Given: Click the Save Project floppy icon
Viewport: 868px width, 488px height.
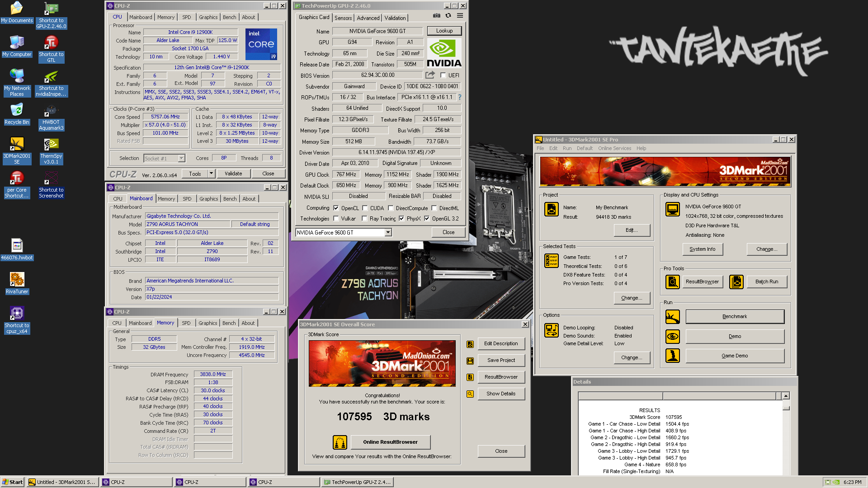Looking at the screenshot, I should coord(470,361).
